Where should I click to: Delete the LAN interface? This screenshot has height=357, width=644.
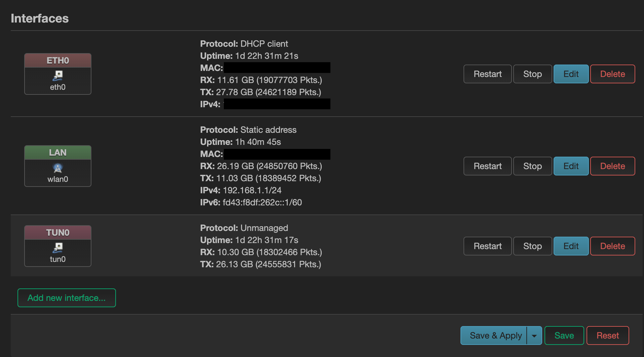(x=612, y=166)
